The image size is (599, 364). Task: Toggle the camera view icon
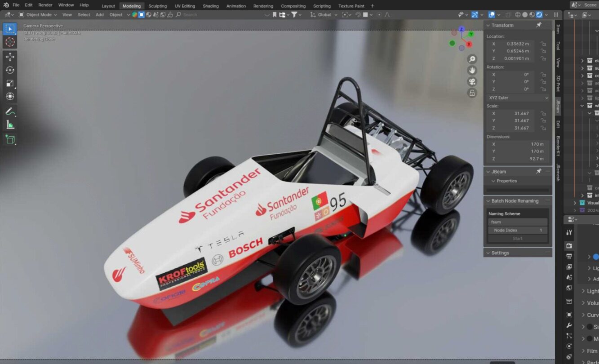click(x=472, y=82)
